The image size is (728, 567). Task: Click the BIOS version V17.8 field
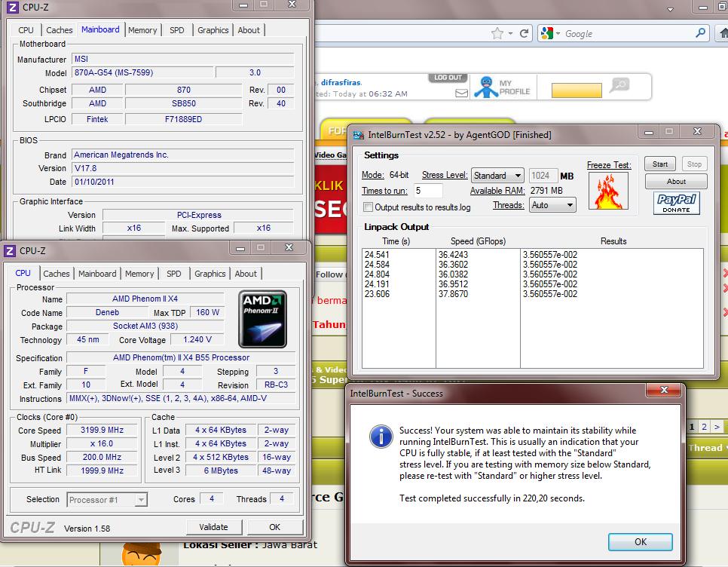(x=183, y=168)
